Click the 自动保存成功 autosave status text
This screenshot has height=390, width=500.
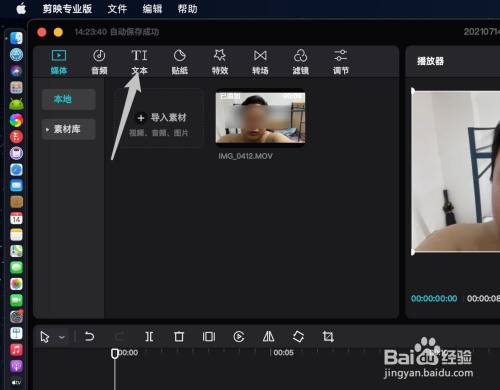pyautogui.click(x=135, y=32)
